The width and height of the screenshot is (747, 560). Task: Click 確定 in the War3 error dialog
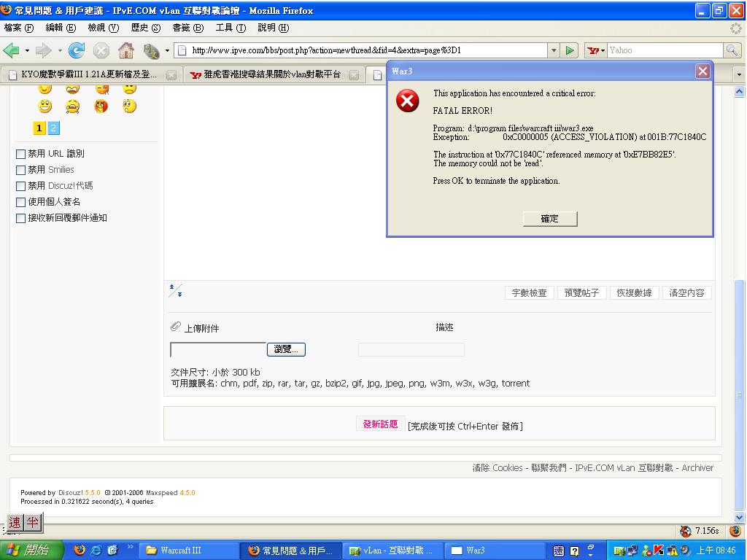550,219
